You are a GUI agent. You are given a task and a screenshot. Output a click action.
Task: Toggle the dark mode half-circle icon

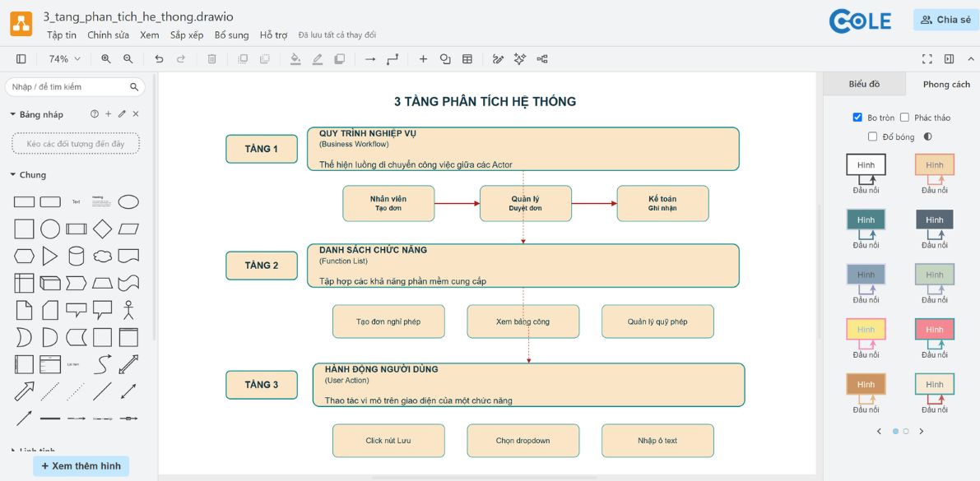tap(927, 136)
